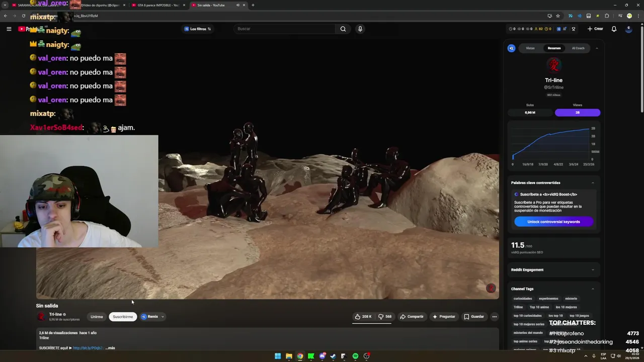Click the Top 10 anime channel tag

(539, 307)
